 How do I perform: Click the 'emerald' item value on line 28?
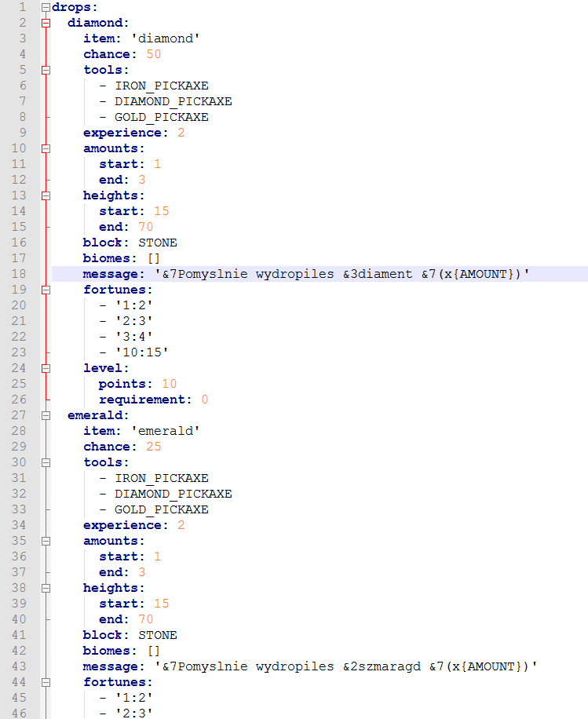tap(166, 431)
